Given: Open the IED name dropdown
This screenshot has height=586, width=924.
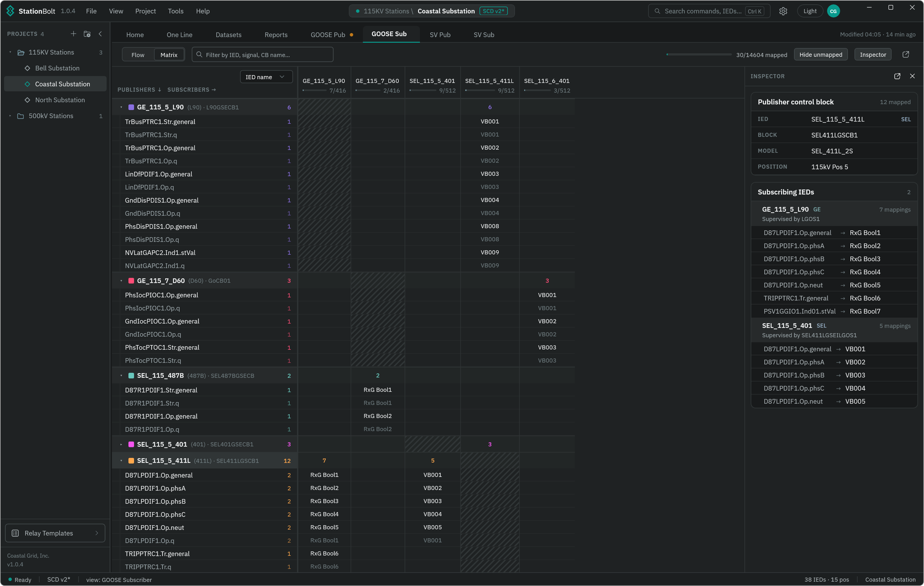Looking at the screenshot, I should pyautogui.click(x=266, y=77).
